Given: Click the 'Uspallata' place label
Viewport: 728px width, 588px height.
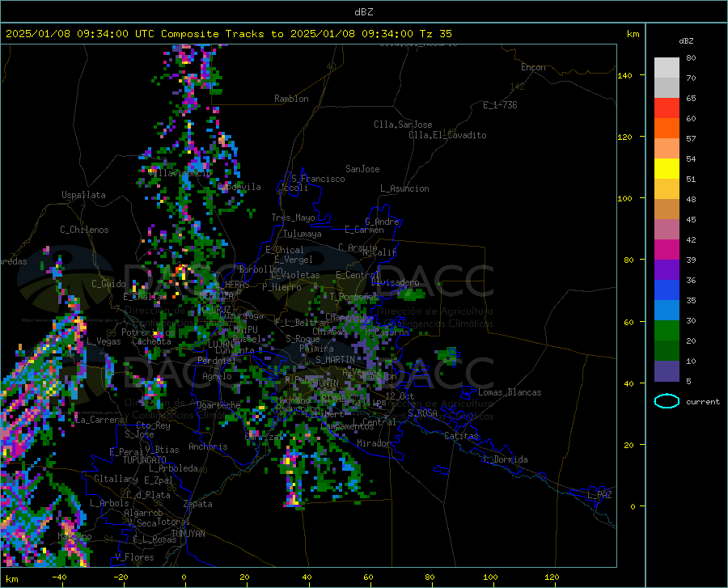Looking at the screenshot, I should point(83,195).
